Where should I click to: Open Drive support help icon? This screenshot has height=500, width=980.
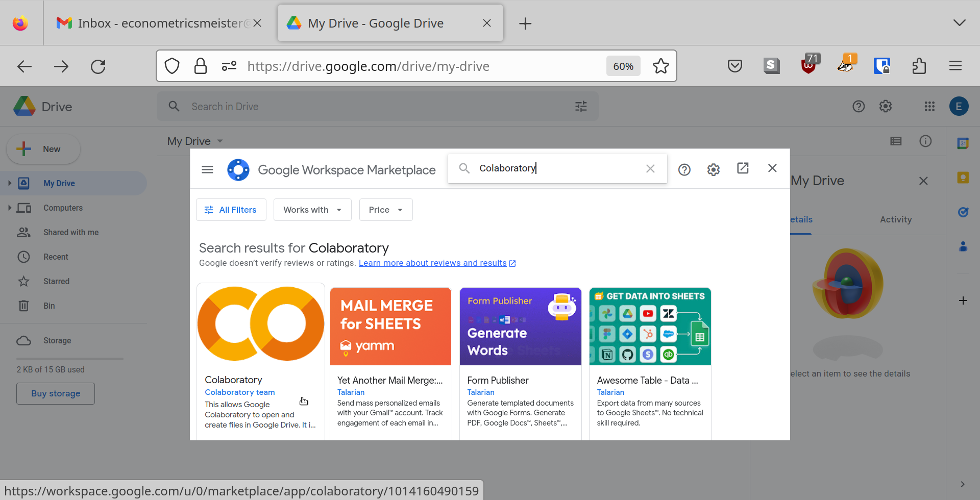[859, 106]
